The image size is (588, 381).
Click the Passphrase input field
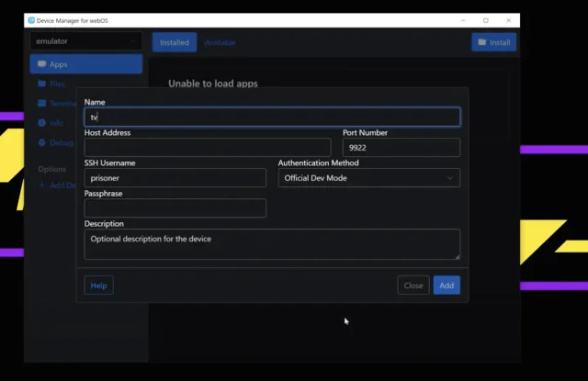[x=175, y=208]
